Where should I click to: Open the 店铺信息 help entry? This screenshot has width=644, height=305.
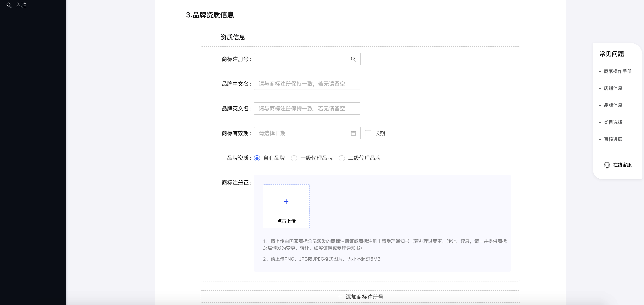coord(613,88)
